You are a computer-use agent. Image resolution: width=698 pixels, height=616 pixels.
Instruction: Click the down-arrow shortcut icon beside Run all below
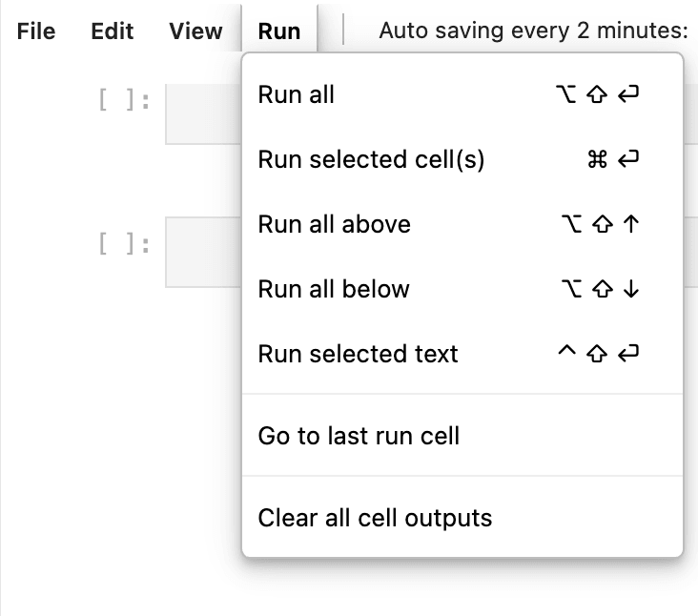click(x=629, y=289)
